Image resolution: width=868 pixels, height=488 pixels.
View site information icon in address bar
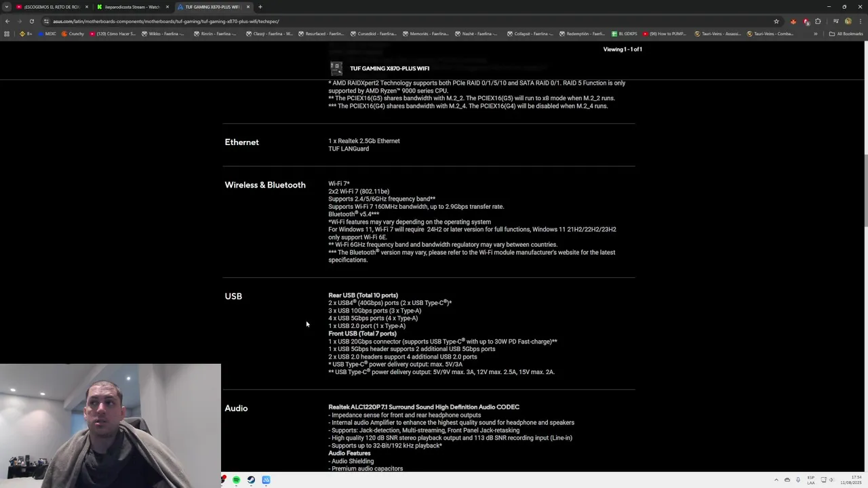46,21
